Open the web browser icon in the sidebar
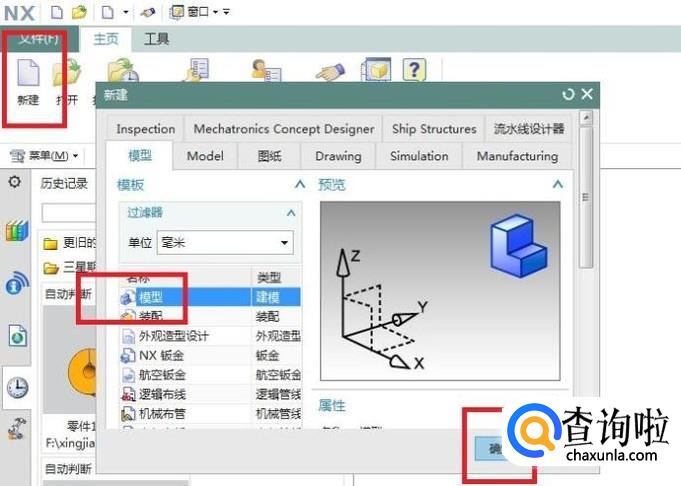 click(x=17, y=336)
